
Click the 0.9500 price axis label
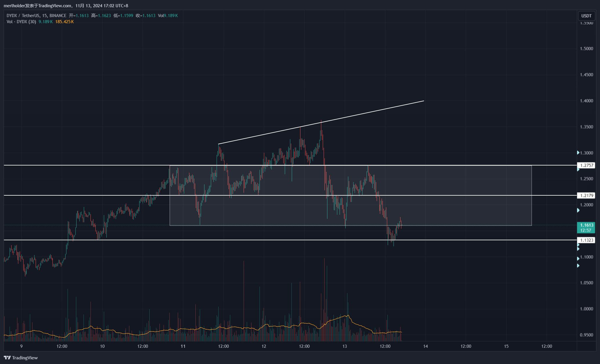pos(586,335)
